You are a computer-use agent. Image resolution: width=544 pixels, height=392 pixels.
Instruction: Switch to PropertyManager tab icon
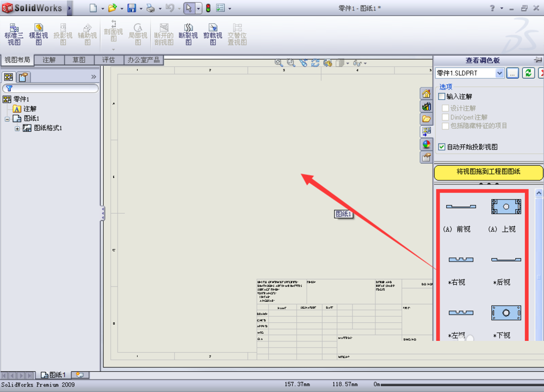coord(23,77)
